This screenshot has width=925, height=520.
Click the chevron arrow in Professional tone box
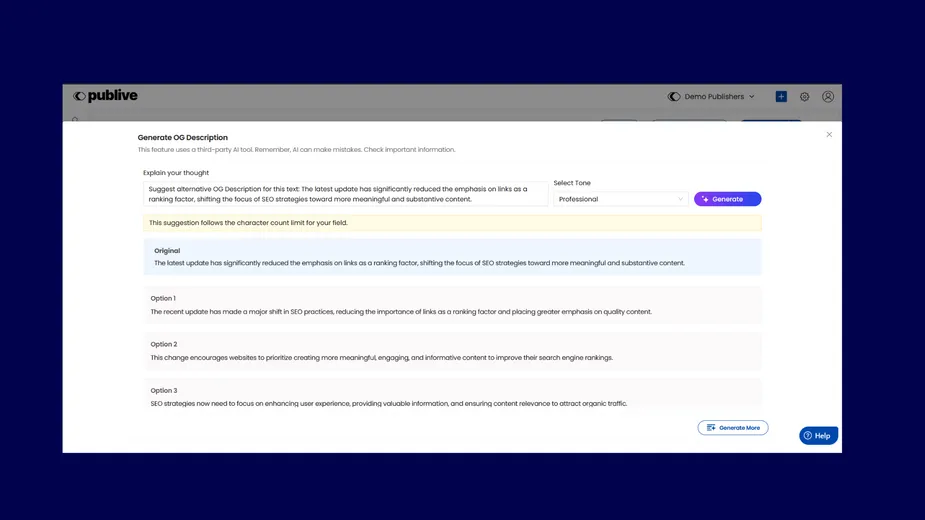click(680, 199)
